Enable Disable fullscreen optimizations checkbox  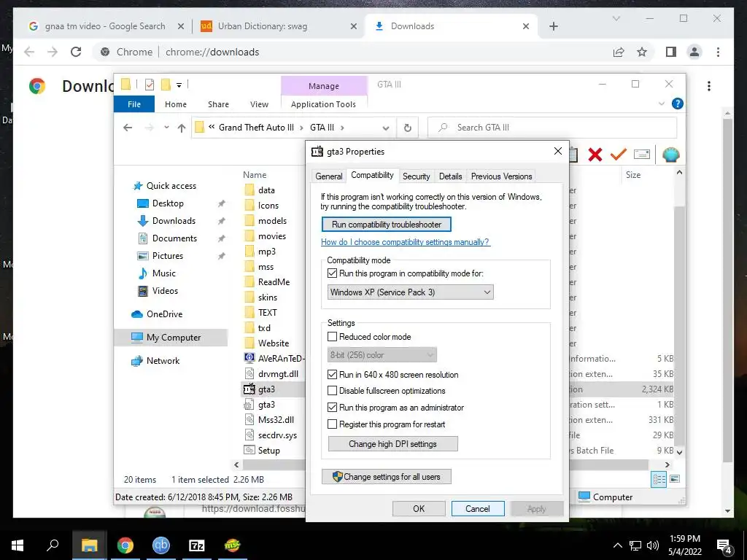point(333,391)
